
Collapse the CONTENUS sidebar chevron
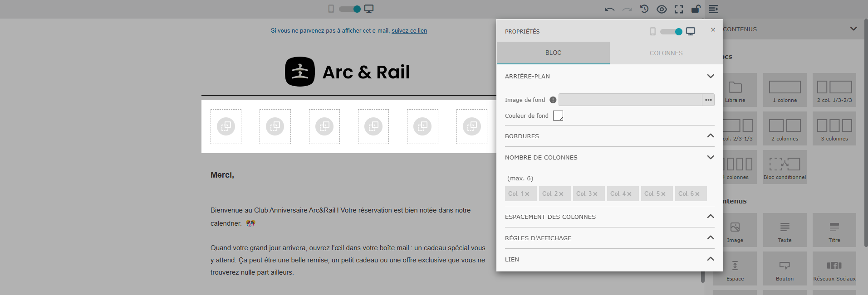[853, 29]
